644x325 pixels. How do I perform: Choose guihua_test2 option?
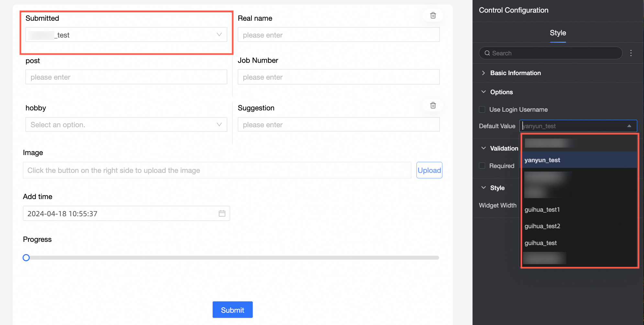pyautogui.click(x=542, y=226)
